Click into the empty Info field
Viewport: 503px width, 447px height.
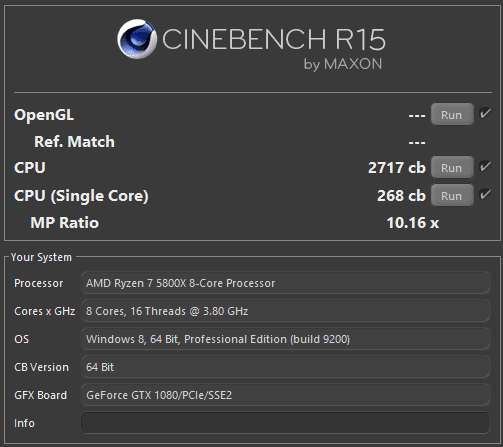tap(285, 423)
